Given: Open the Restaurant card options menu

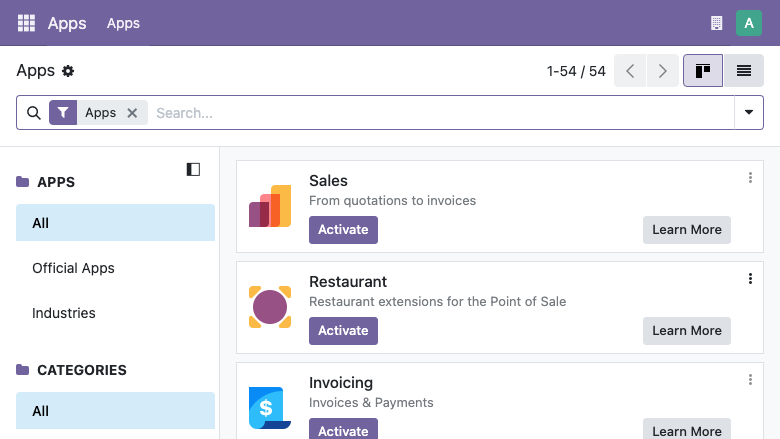Looking at the screenshot, I should (750, 279).
